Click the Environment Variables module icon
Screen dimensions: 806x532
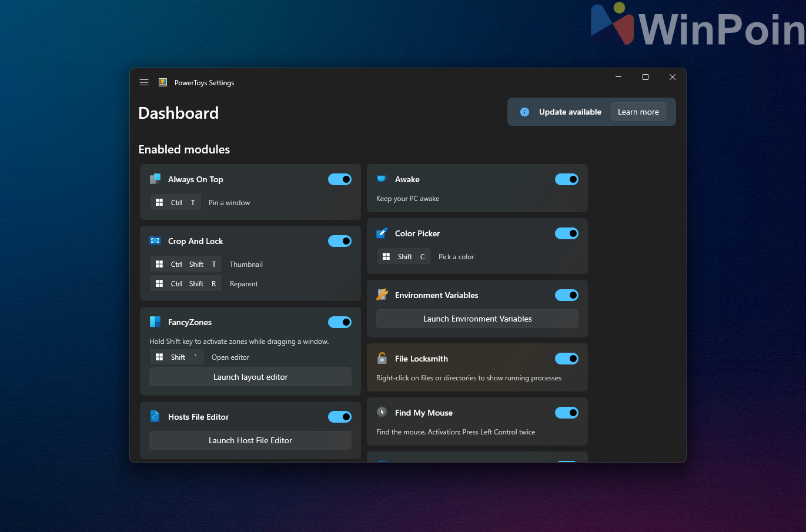coord(382,295)
